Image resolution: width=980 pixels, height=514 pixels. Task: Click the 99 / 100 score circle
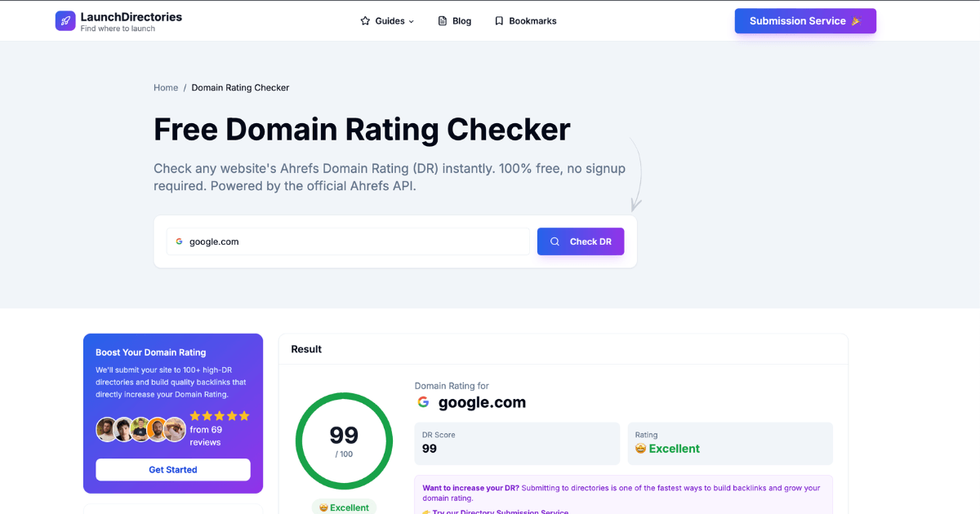345,441
